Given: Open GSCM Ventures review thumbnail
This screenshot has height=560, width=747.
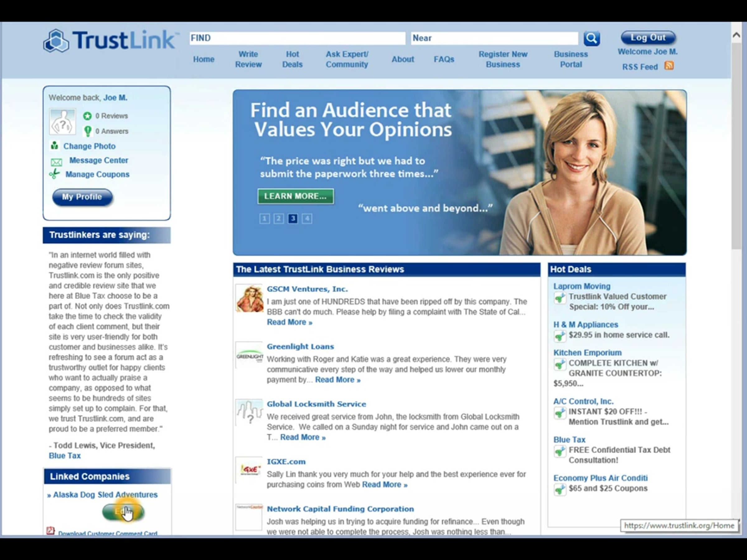Looking at the screenshot, I should (249, 298).
